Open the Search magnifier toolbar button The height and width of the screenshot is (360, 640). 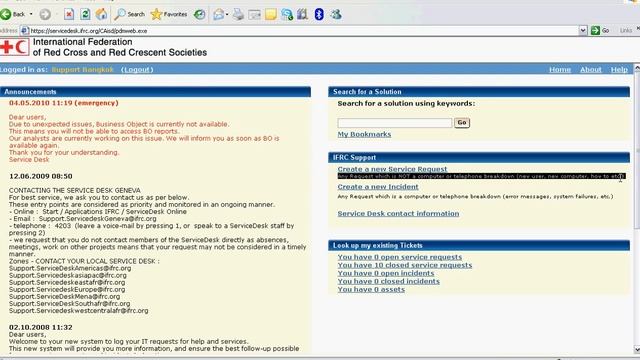click(x=129, y=14)
